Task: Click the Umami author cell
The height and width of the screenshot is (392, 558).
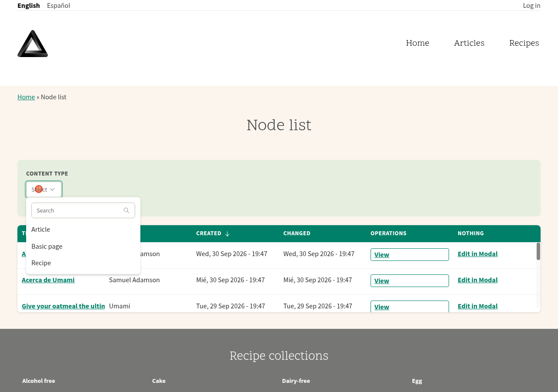Action: (x=119, y=306)
